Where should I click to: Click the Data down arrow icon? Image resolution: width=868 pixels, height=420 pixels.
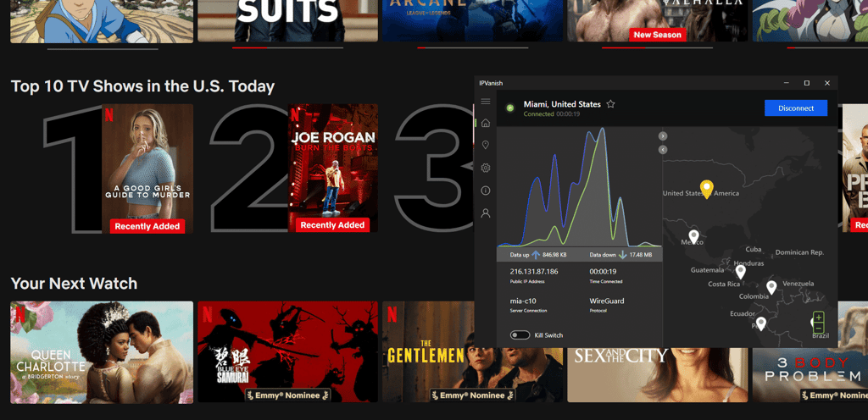tap(622, 255)
